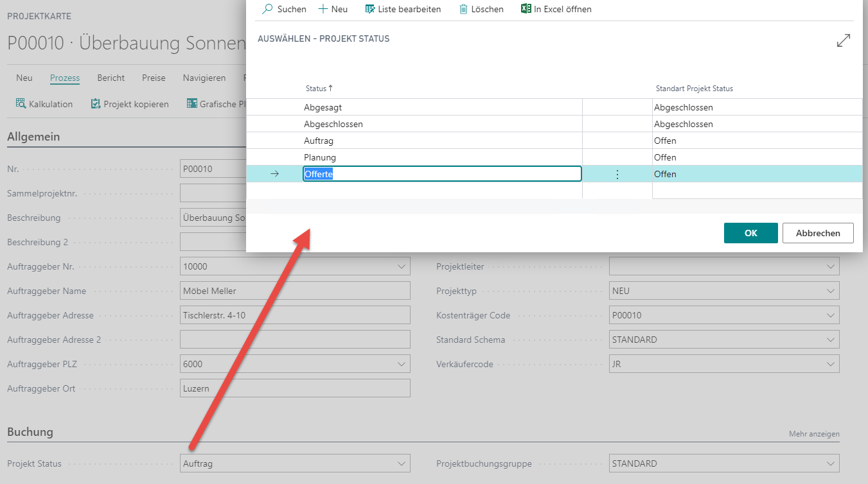Open the Projektleiter dropdown
This screenshot has width=868, height=484.
[831, 266]
